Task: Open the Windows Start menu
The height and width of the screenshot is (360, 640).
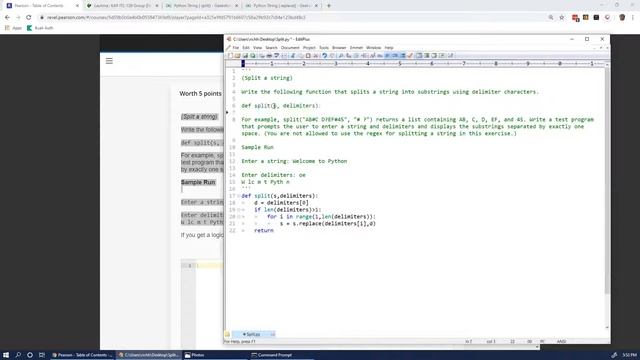Action: pyautogui.click(x=6, y=355)
